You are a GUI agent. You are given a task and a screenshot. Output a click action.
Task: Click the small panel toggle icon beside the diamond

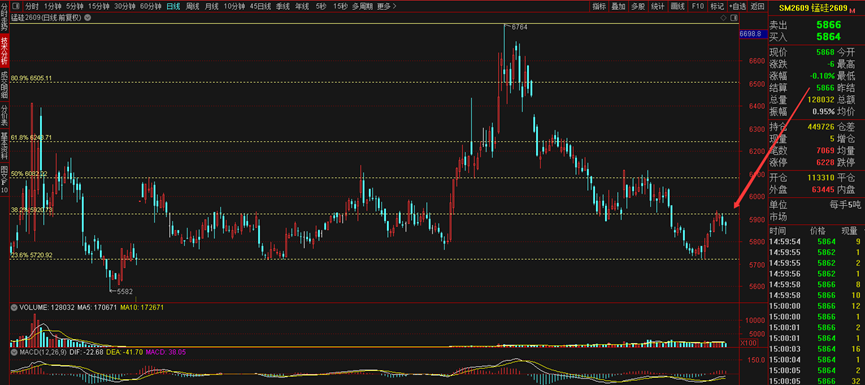click(733, 18)
